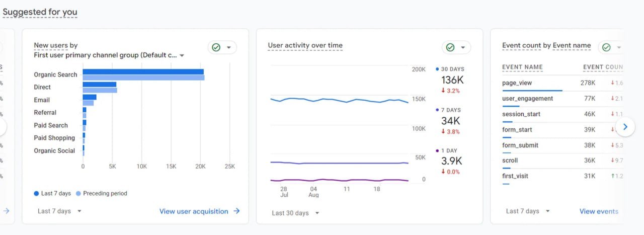644x235 pixels.
Task: Click the 7 DAYS legend label
Action: pos(451,110)
